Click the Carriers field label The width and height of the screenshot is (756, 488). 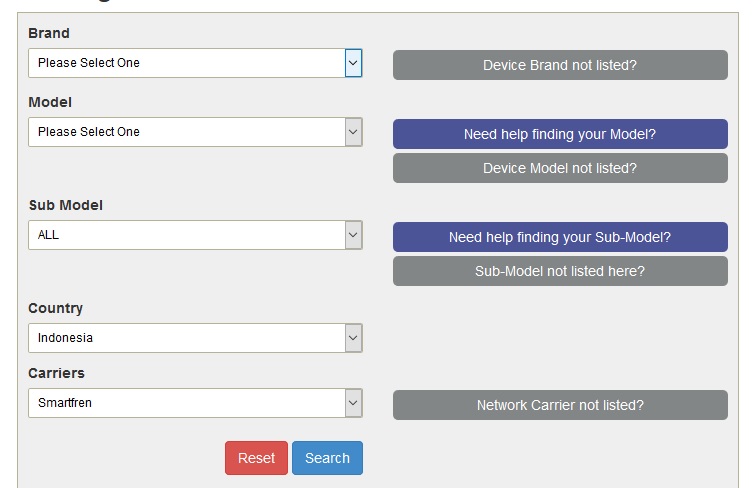click(x=56, y=373)
